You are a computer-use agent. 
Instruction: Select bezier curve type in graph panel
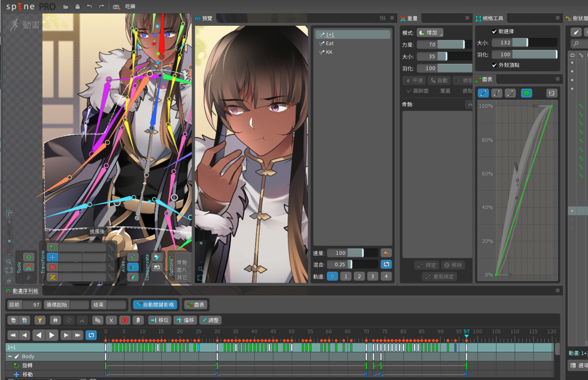click(x=497, y=93)
